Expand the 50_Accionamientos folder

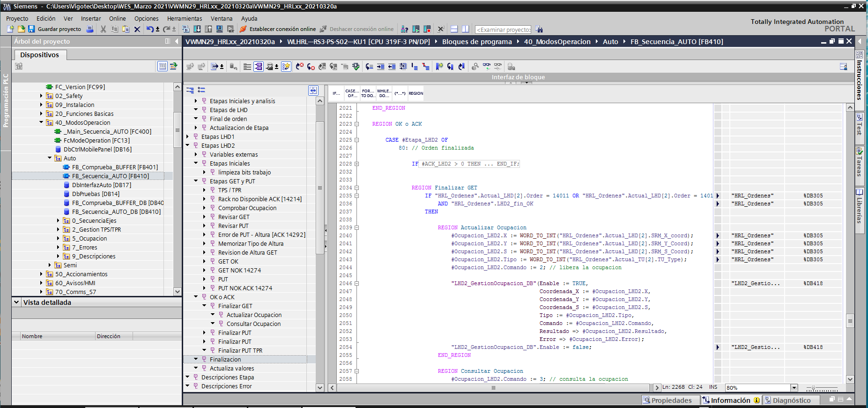41,274
